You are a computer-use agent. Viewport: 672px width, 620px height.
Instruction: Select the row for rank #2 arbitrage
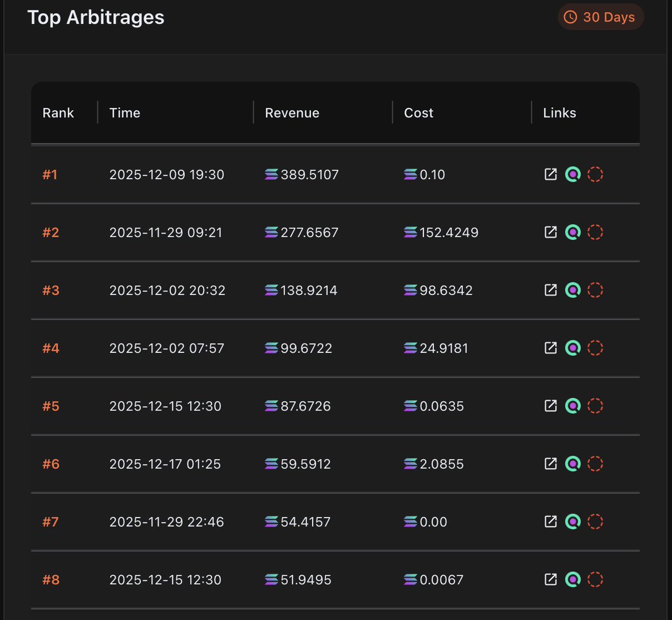tap(336, 232)
